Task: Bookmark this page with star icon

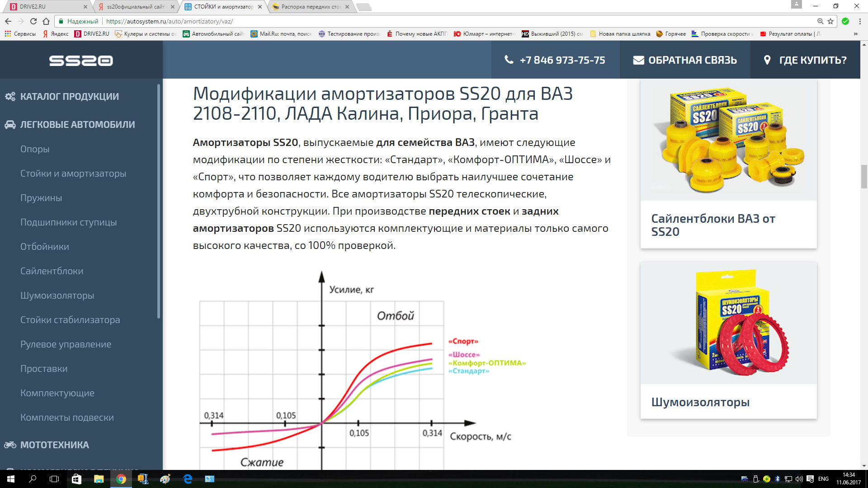Action: 830,21
